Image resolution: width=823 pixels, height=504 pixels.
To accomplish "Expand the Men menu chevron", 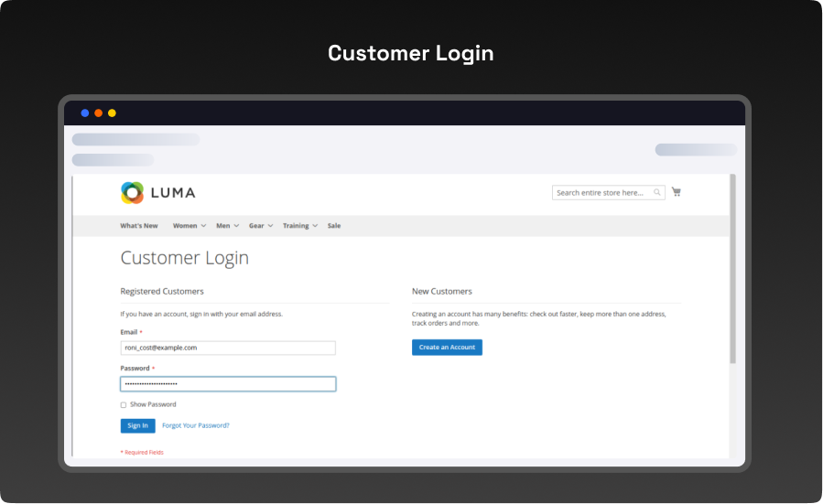I will click(236, 226).
